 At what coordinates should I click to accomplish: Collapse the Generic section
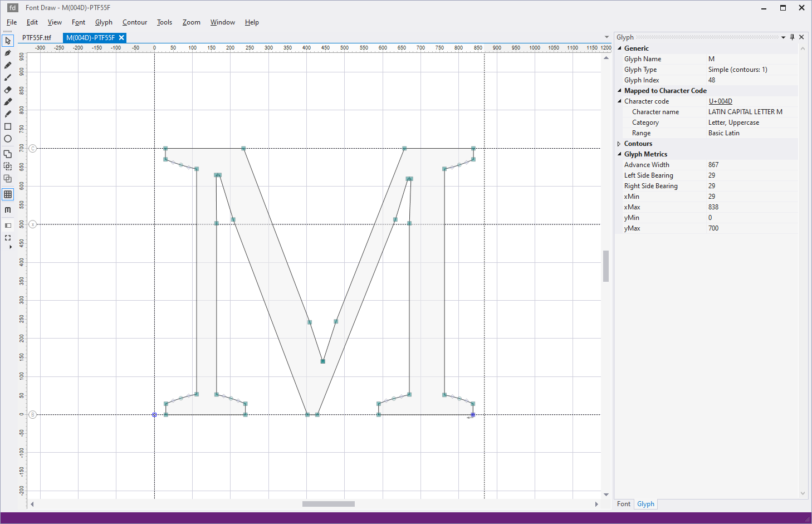click(x=619, y=48)
